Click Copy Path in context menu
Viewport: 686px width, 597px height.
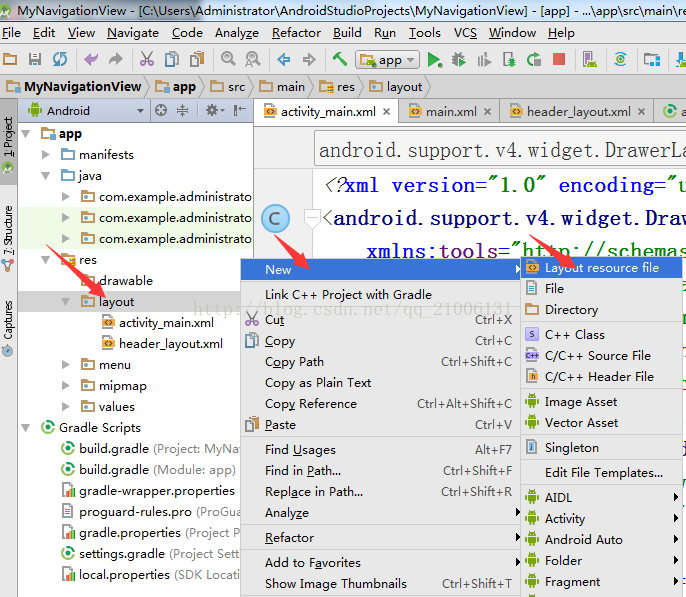(x=381, y=362)
